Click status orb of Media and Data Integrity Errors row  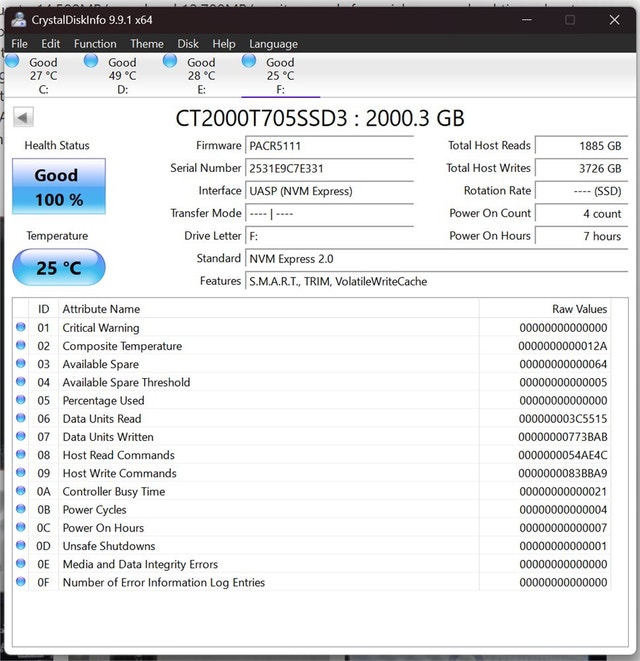[21, 563]
